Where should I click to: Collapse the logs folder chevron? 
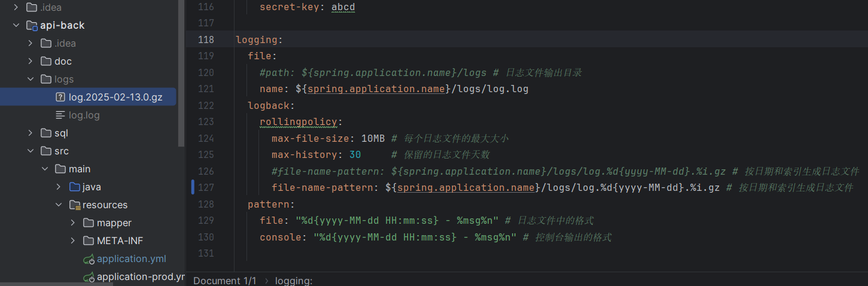click(30, 79)
